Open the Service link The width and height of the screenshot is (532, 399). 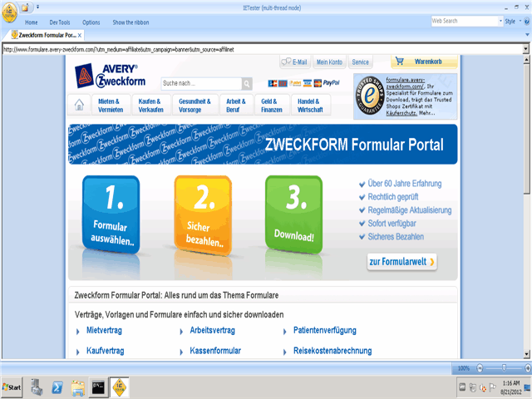click(x=360, y=62)
